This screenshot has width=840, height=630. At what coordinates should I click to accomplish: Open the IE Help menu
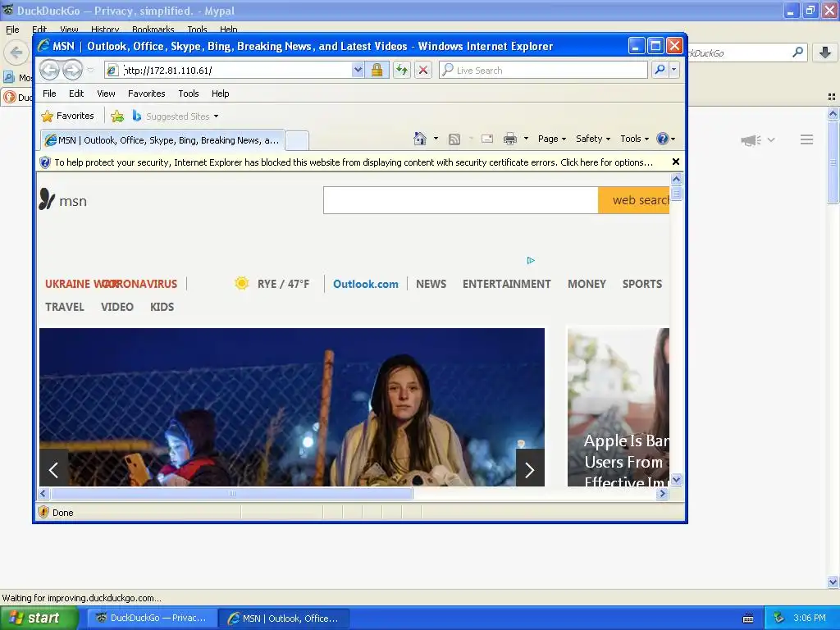coord(220,94)
